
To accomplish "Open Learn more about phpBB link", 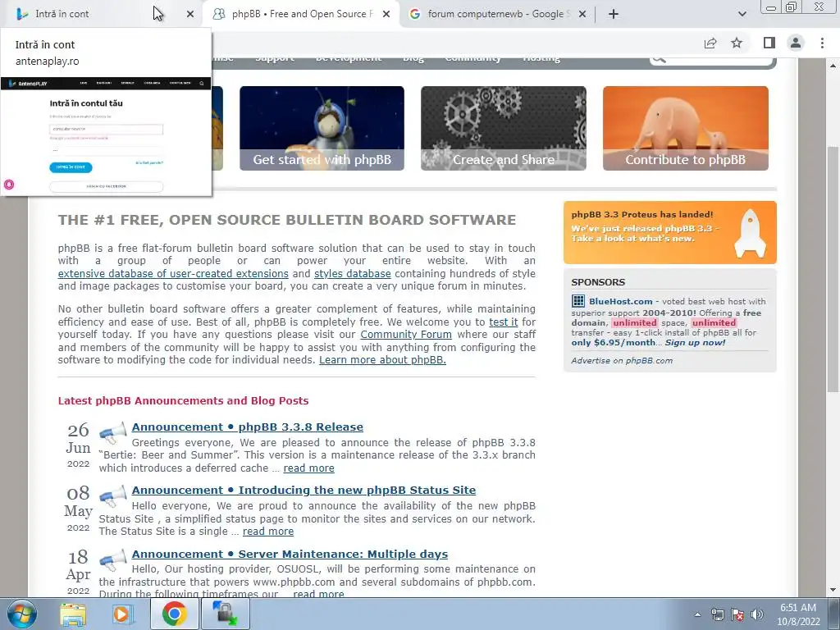I will coord(382,360).
